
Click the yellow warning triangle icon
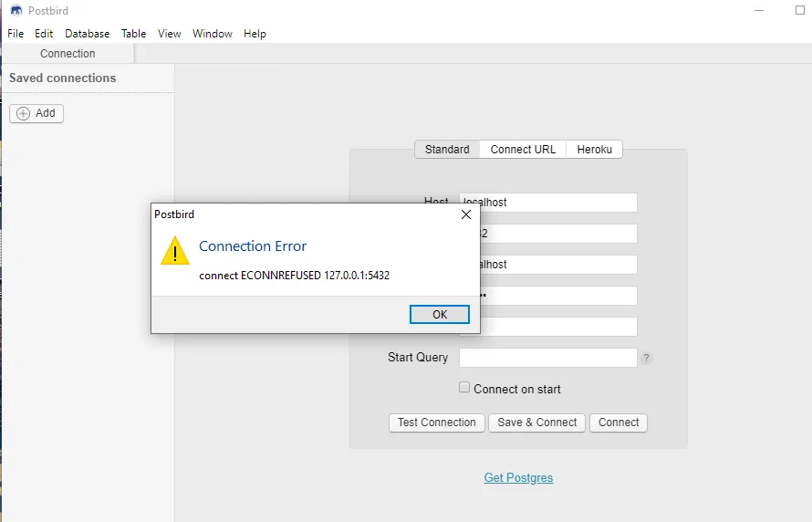pyautogui.click(x=175, y=251)
